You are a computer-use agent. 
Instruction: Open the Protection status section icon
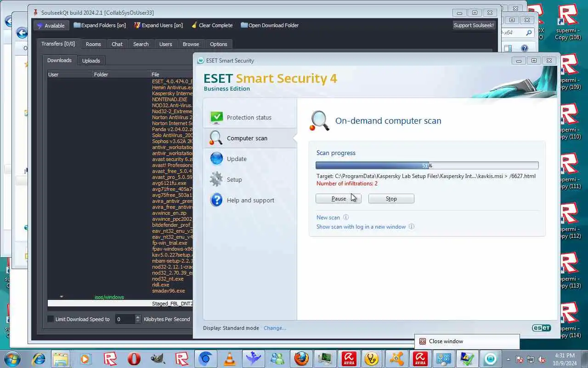216,117
